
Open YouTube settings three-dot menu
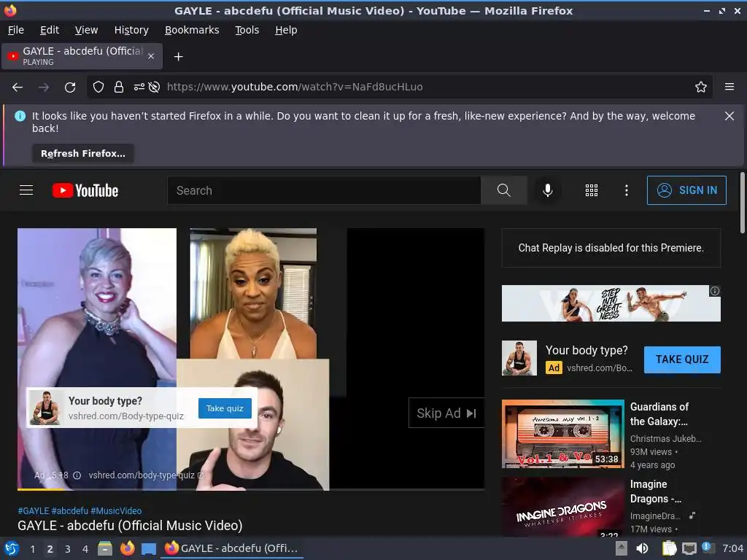click(x=627, y=190)
